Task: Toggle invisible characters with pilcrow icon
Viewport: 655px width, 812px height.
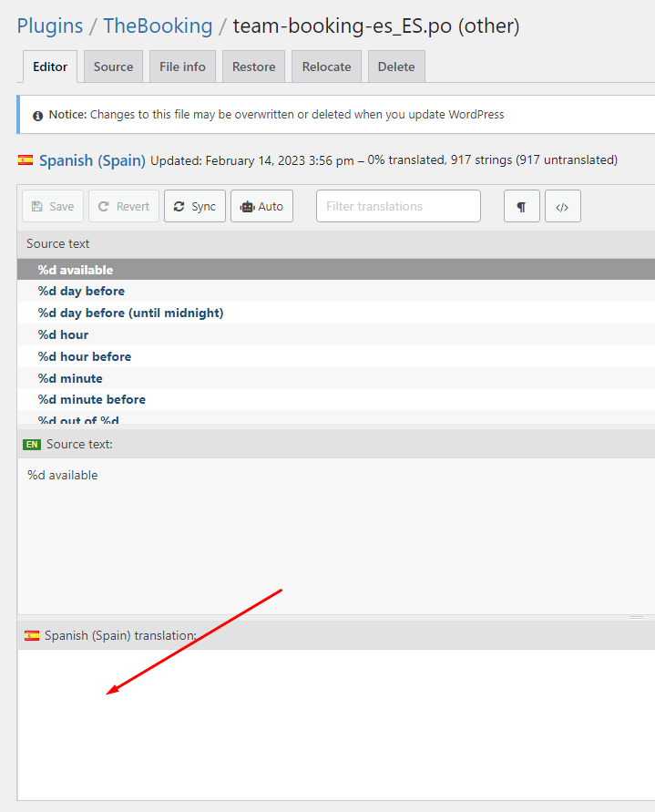Action: 521,207
